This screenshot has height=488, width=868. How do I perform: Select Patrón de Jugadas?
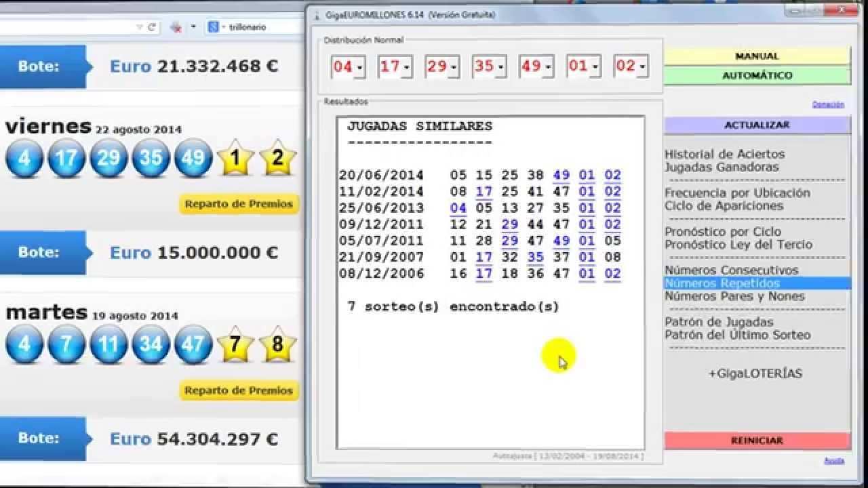(719, 322)
